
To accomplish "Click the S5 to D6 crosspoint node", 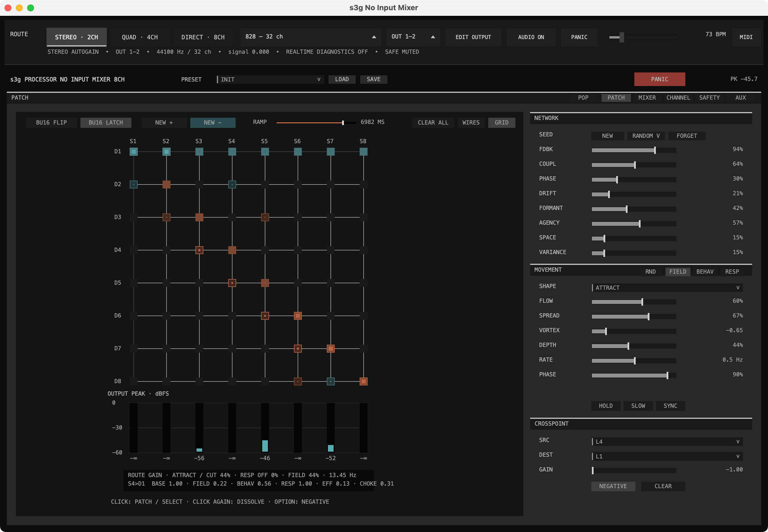I will pos(265,316).
